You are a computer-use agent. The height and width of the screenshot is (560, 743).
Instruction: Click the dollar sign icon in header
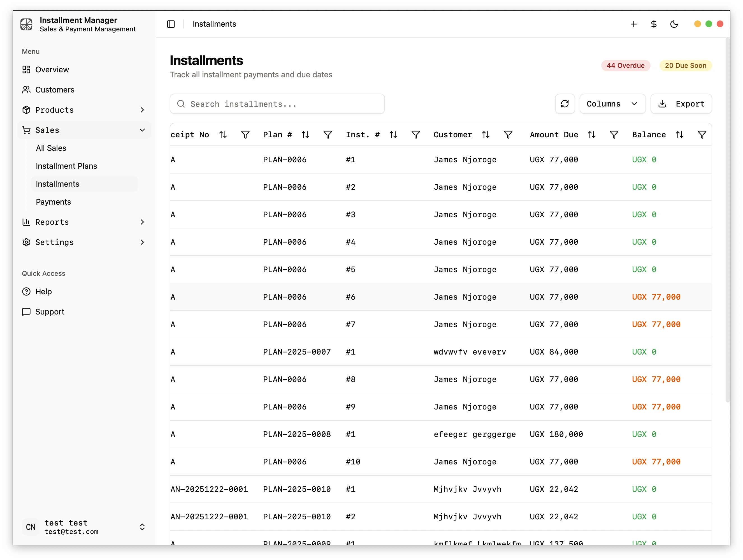coord(654,24)
